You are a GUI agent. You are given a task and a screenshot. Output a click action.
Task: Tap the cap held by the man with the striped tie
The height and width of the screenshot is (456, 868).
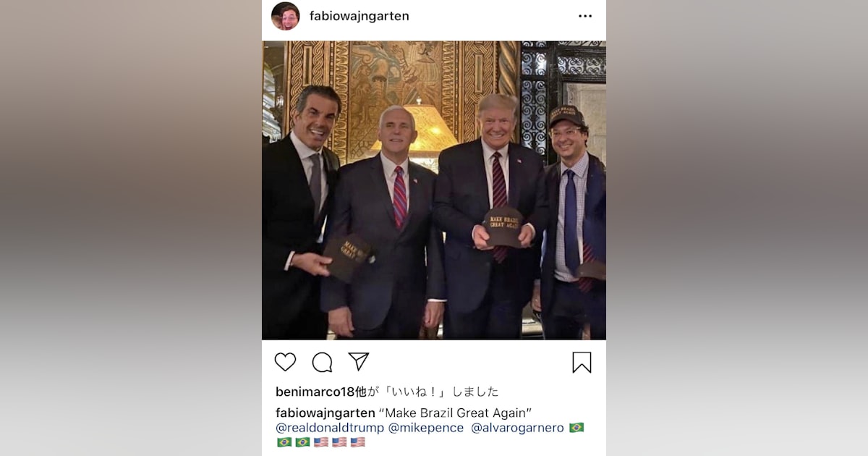[x=502, y=227]
